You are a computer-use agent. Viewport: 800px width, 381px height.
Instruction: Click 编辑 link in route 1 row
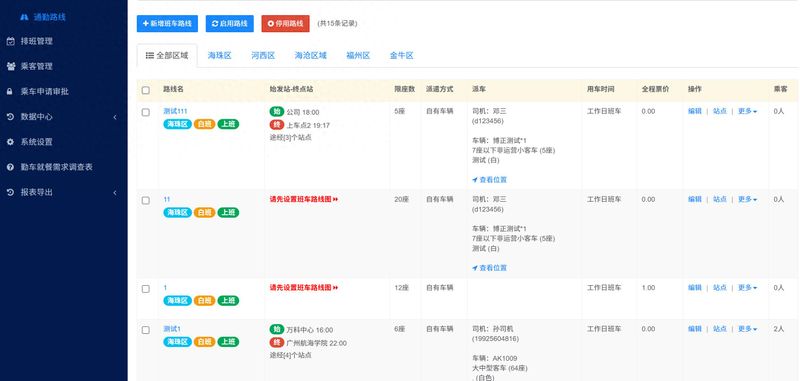pos(695,288)
